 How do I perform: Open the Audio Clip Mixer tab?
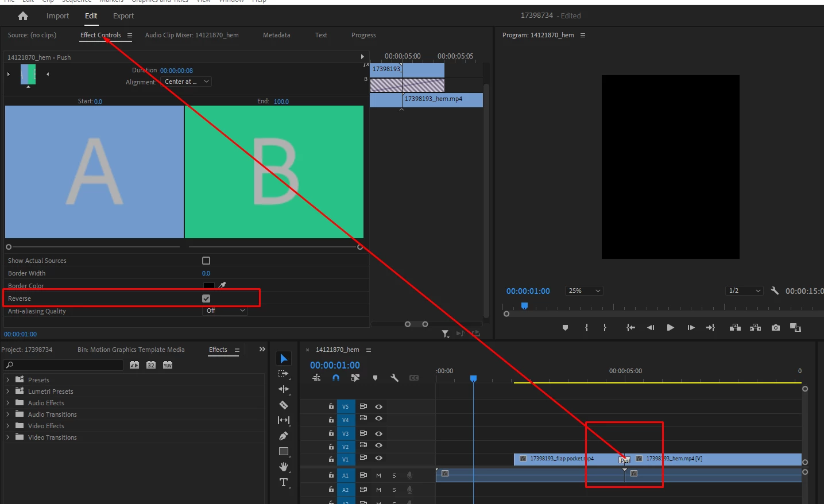[192, 35]
